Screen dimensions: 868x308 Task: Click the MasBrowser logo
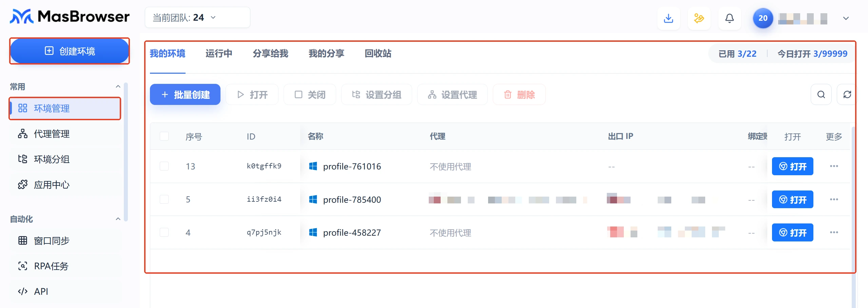pyautogui.click(x=70, y=16)
